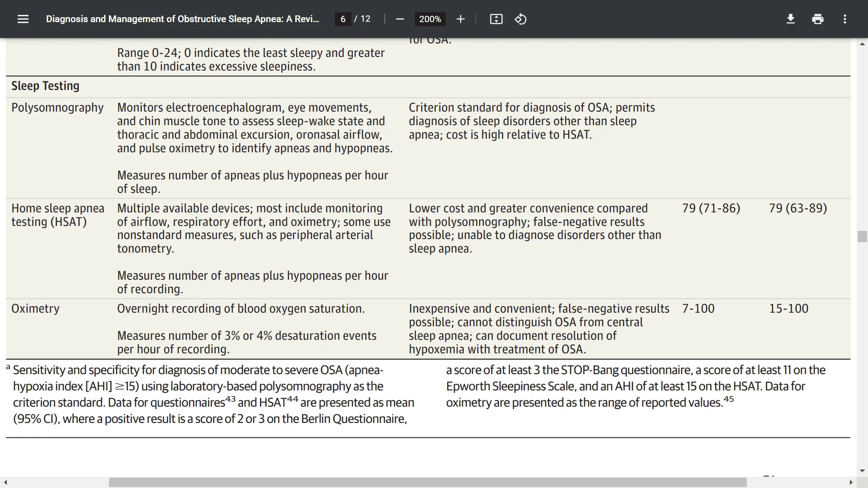
Task: Click 'Criterion standard for diagnosis of OSA' text
Action: click(510, 108)
